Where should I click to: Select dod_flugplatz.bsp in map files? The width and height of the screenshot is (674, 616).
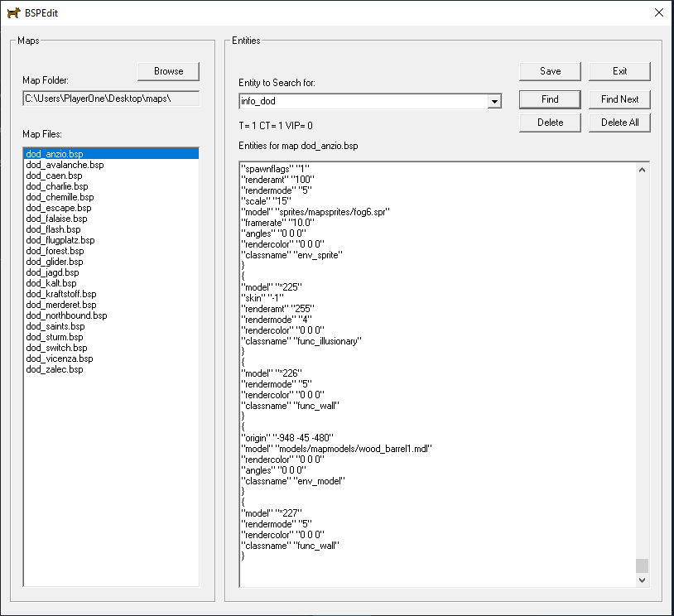tap(111, 240)
